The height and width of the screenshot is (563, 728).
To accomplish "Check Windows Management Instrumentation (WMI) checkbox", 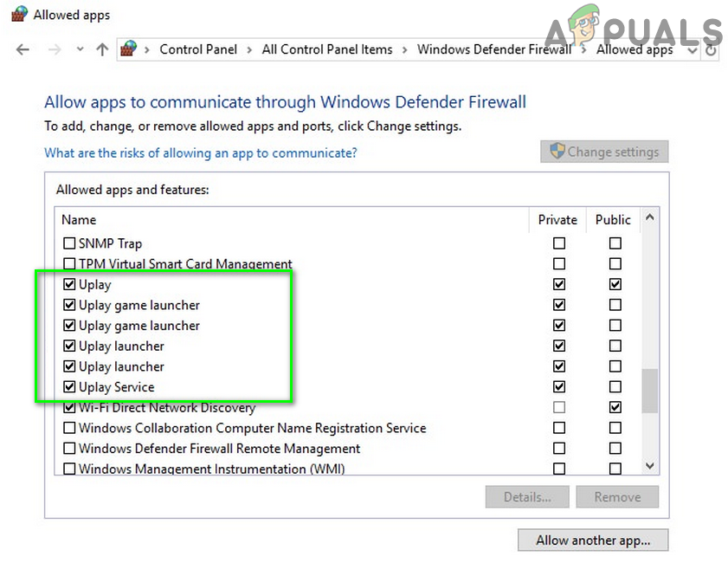I will point(69,469).
